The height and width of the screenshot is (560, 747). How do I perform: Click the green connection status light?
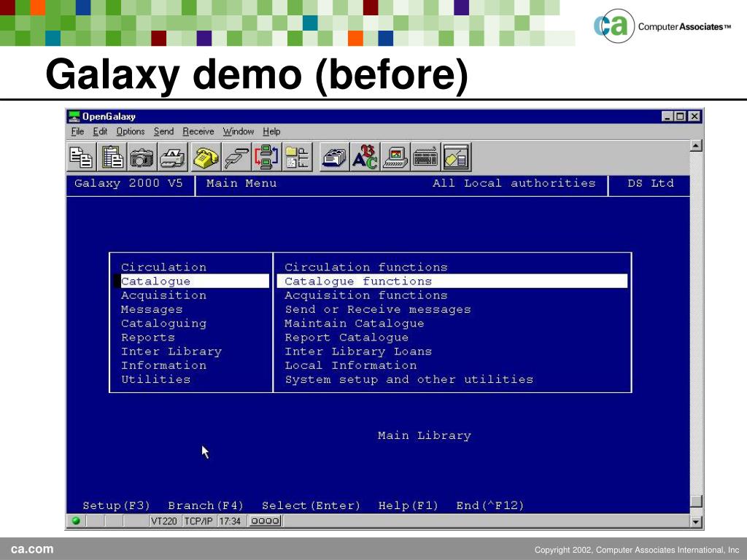76,521
